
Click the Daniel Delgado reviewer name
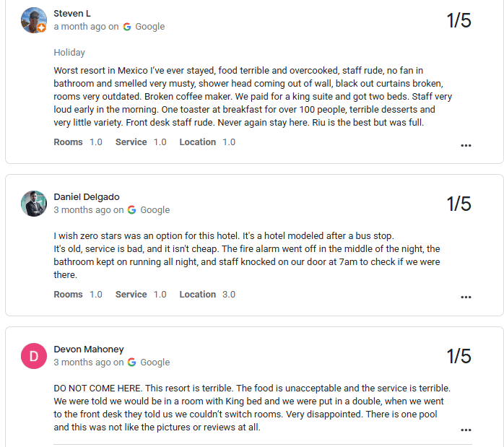pos(87,197)
